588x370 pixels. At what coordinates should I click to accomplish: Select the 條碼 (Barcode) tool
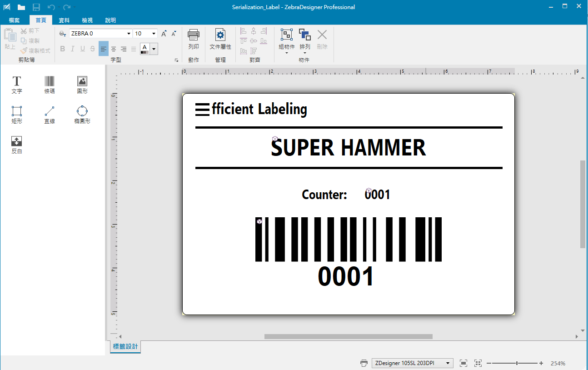coord(50,85)
